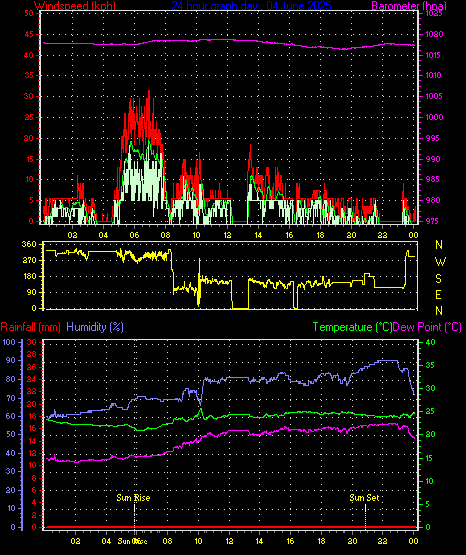Click value 30 on the windspeed axis
This screenshot has width=466, height=555.
29,96
